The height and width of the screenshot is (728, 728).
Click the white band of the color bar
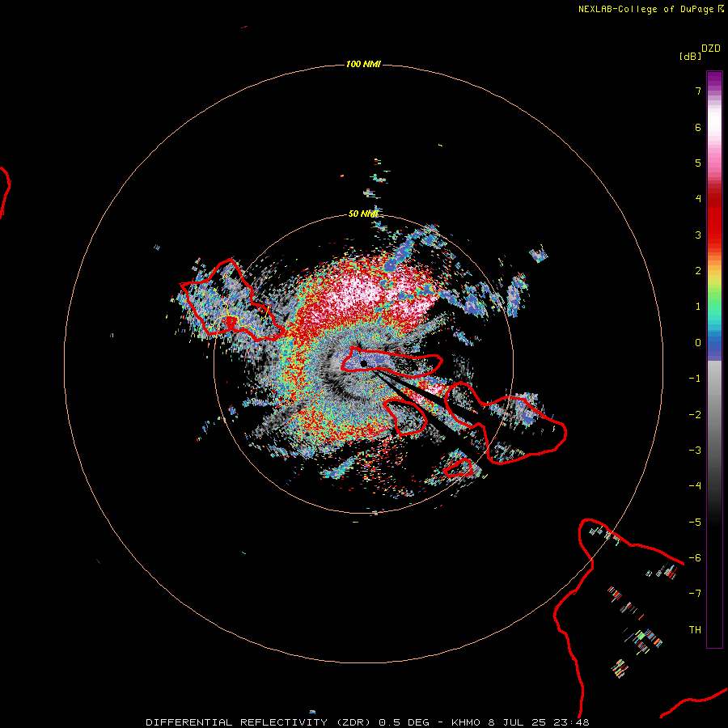(x=714, y=121)
